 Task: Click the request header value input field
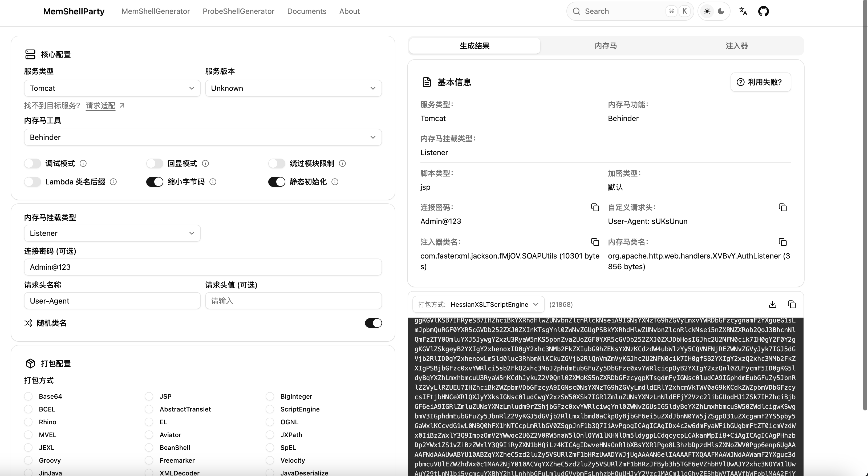(293, 301)
